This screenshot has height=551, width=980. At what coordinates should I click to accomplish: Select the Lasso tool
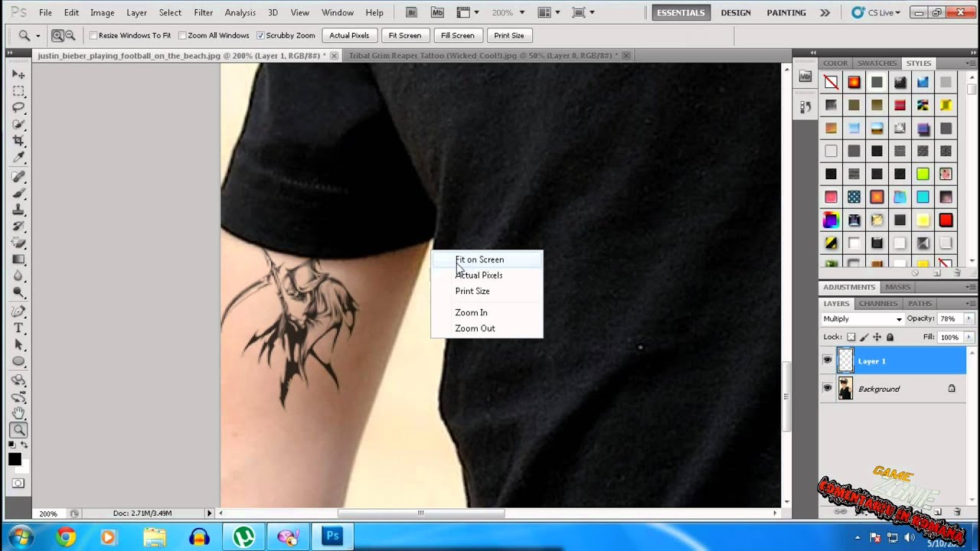(x=19, y=107)
